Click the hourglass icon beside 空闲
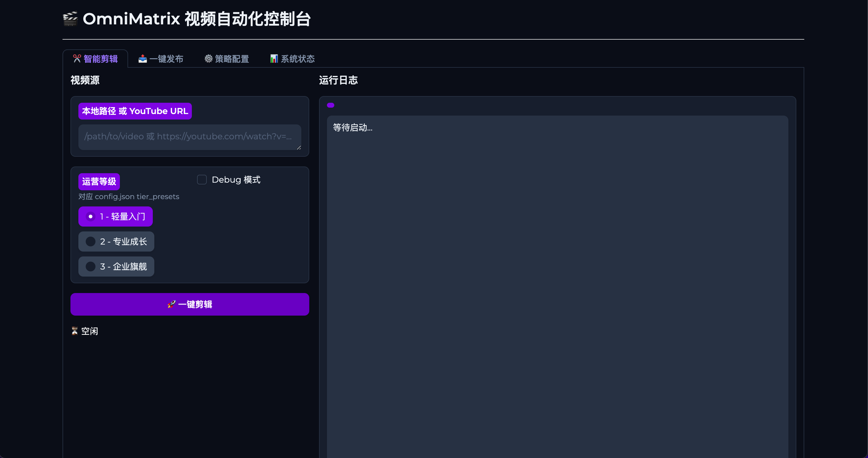This screenshot has height=458, width=868. [x=74, y=331]
